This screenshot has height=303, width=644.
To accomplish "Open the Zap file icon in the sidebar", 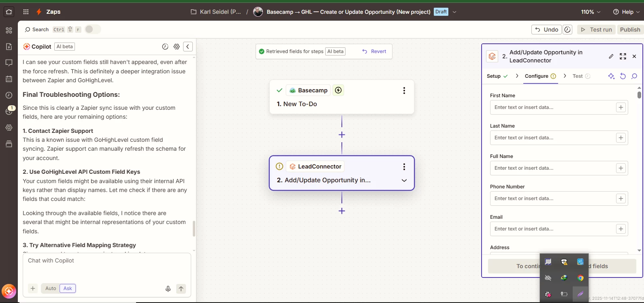I will 9,47.
